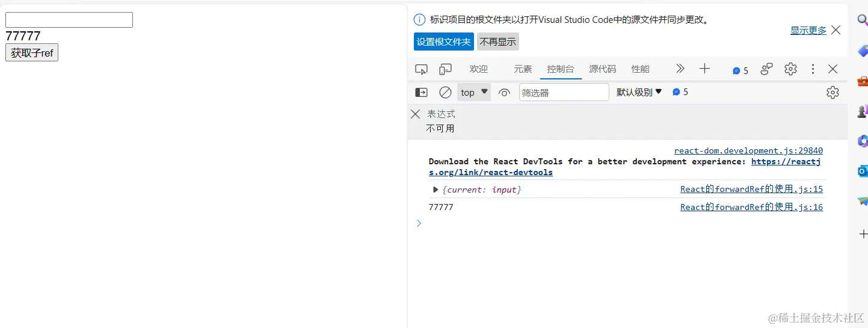
Task: Click the 5 issues counter in console toolbar
Action: 680,92
